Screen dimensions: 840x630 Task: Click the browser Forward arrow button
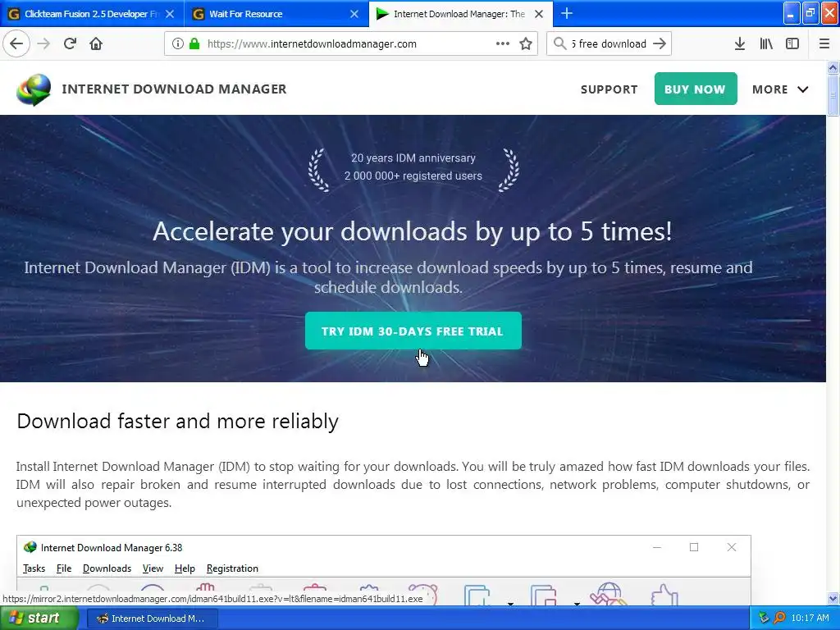(43, 44)
